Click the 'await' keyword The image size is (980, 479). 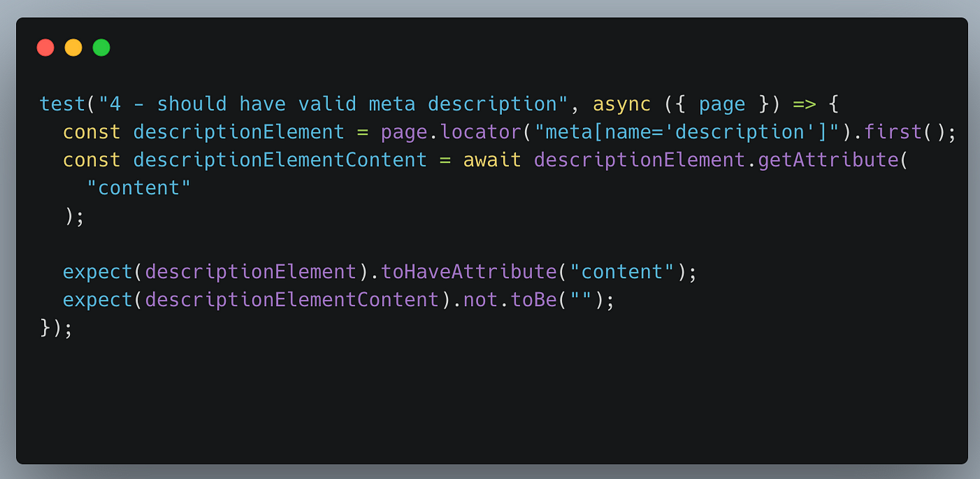coord(492,160)
